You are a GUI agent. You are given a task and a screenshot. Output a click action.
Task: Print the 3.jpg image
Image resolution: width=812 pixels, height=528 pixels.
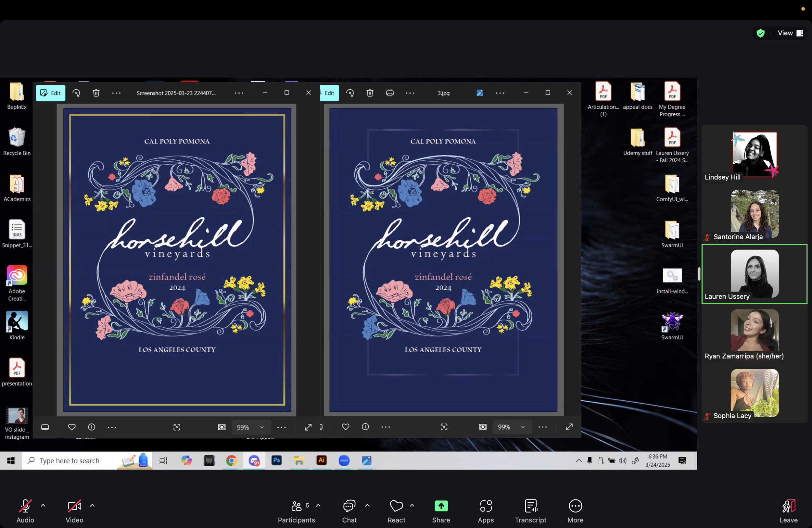390,93
